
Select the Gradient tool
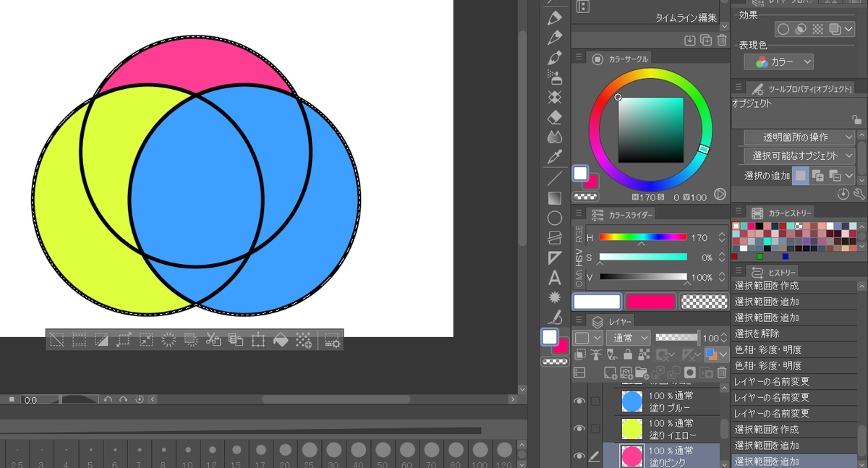(x=555, y=197)
